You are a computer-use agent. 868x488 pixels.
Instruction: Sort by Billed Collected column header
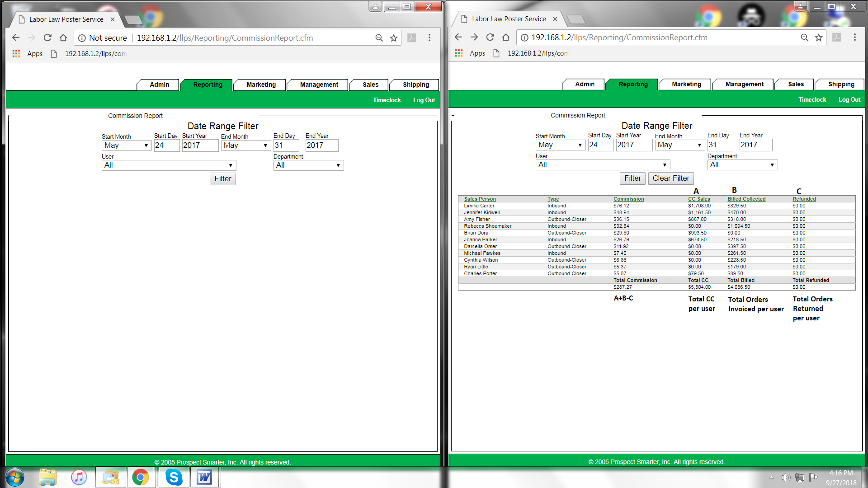coord(746,199)
